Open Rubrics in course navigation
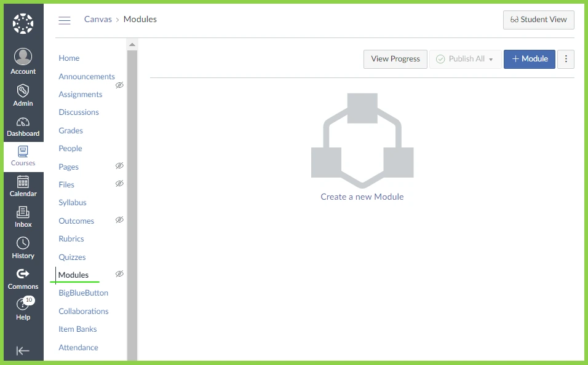Screen dimensions: 588x365 coord(71,238)
